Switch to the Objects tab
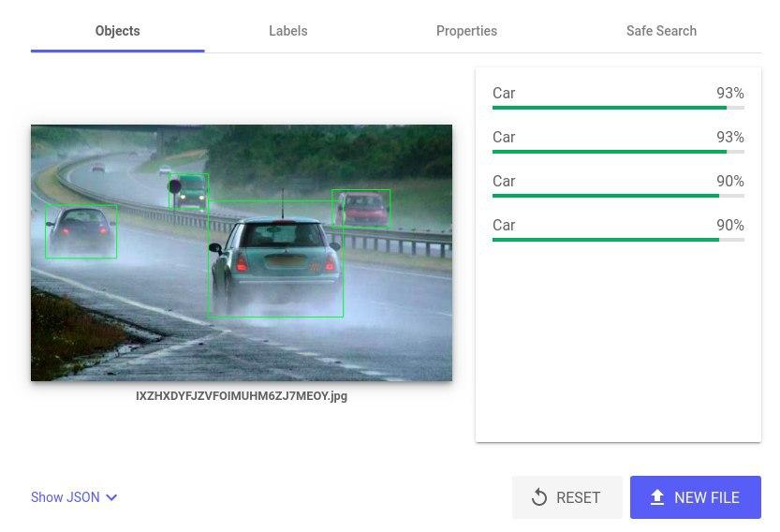 tap(117, 31)
